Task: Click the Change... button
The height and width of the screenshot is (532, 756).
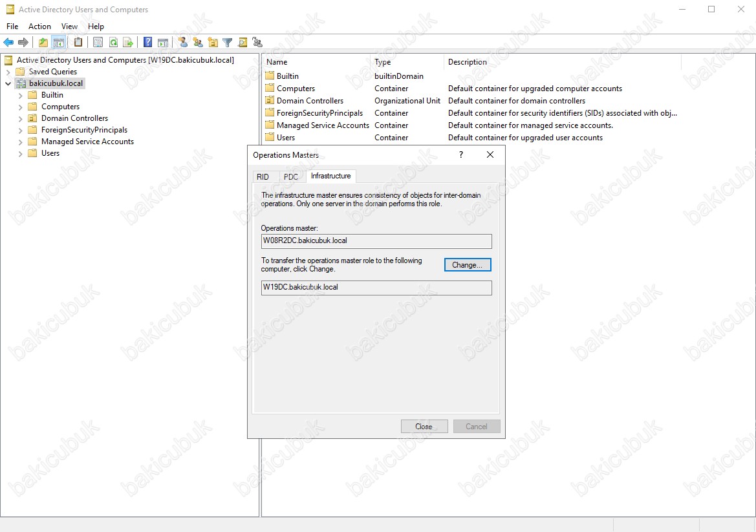Action: pos(467,265)
